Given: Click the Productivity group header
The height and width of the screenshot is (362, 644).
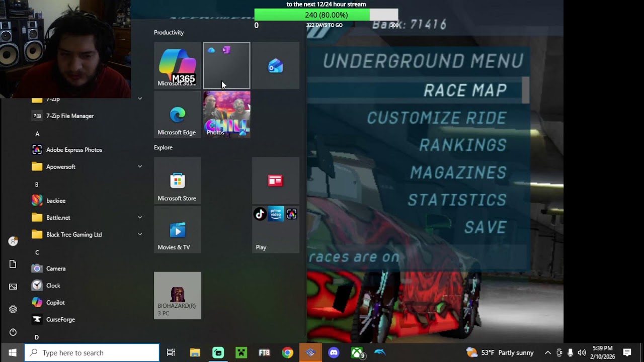Looking at the screenshot, I should pyautogui.click(x=169, y=32).
